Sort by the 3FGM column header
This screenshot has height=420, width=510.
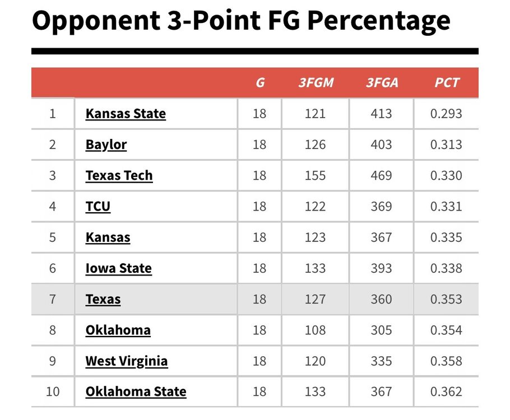pyautogui.click(x=316, y=83)
